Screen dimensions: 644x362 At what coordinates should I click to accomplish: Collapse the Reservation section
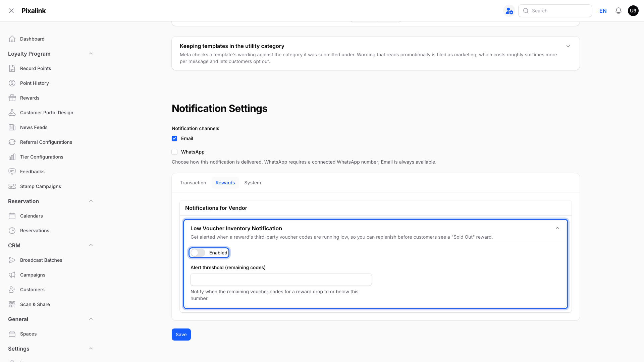91,201
